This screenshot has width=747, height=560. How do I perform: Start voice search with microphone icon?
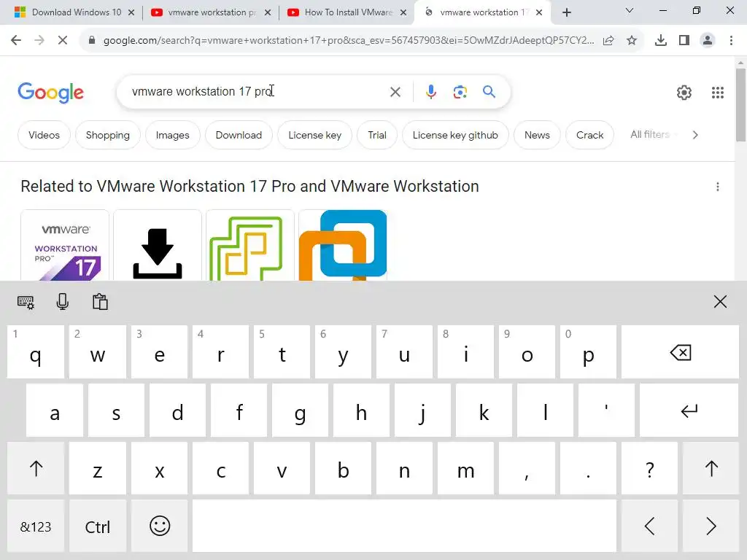[431, 92]
